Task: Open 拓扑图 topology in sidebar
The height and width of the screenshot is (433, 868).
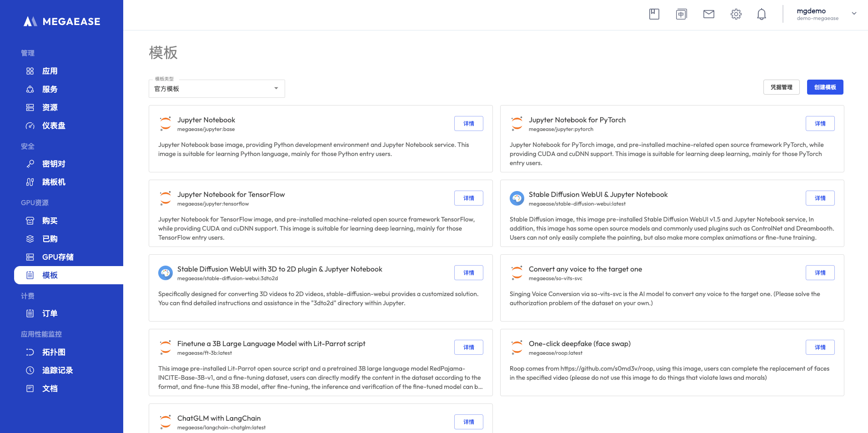Action: [54, 352]
